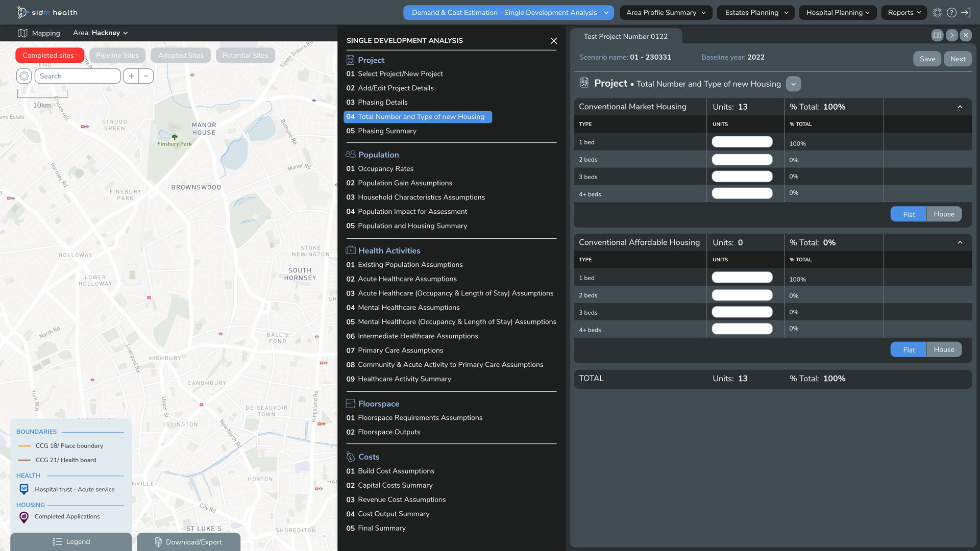Enable Pipeline Sites filter
This screenshot has height=551, width=980.
point(117,55)
